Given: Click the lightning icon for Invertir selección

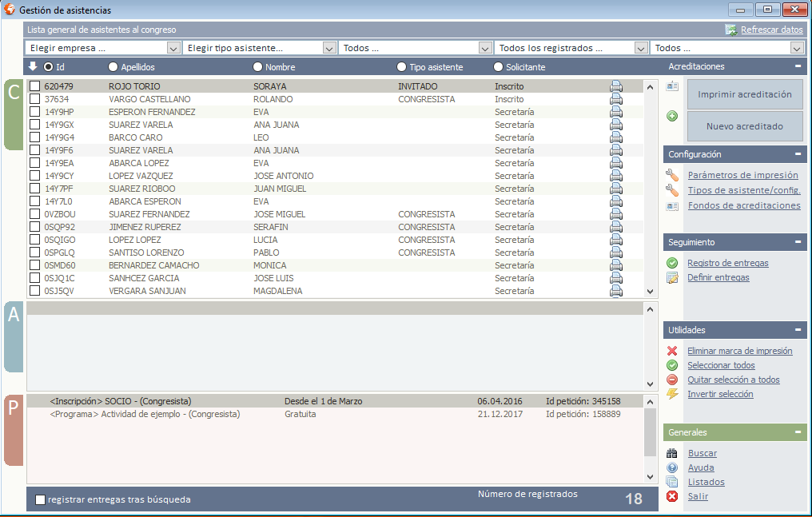Looking at the screenshot, I should tap(672, 394).
